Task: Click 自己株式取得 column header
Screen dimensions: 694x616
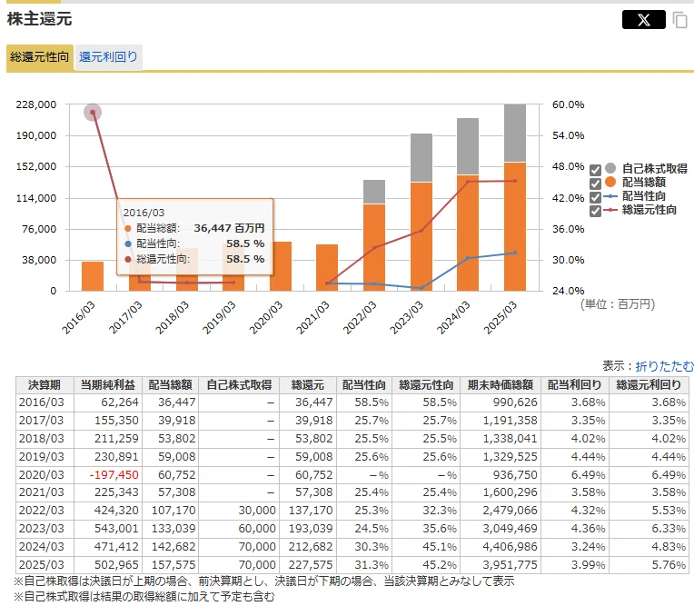Action: click(x=239, y=385)
